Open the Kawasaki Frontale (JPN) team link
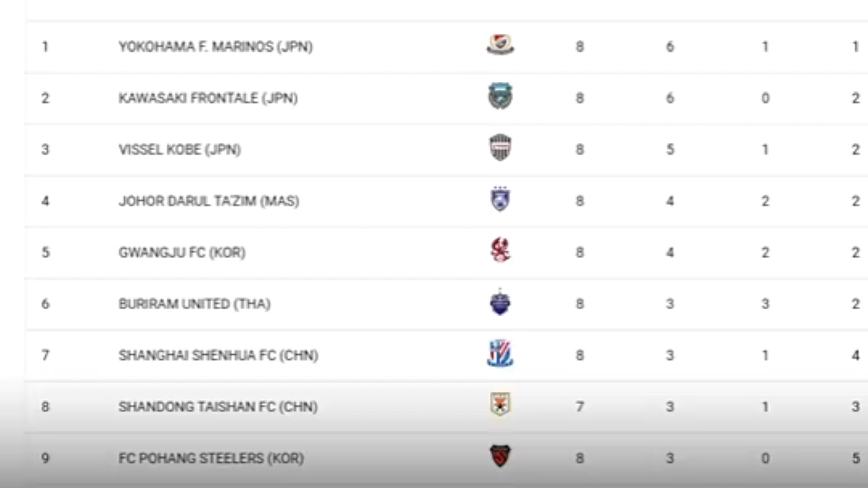The height and width of the screenshot is (488, 868). click(x=208, y=98)
